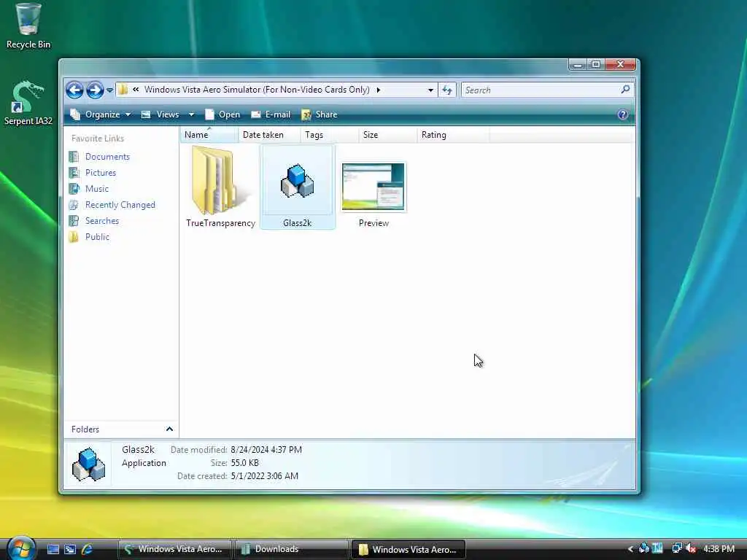Select the Glass2k application icon
This screenshot has height=560, width=747.
pyautogui.click(x=298, y=187)
